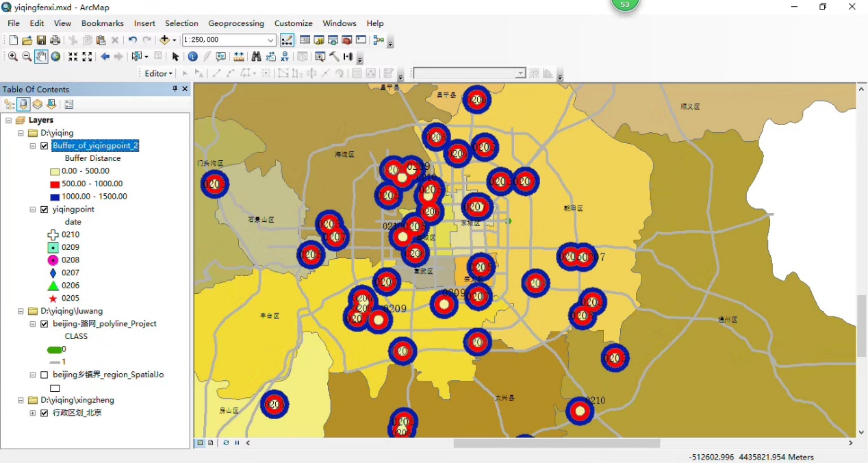The image size is (868, 463).
Task: Click the red 500.00 - 1000.00 swatch
Action: (x=55, y=184)
